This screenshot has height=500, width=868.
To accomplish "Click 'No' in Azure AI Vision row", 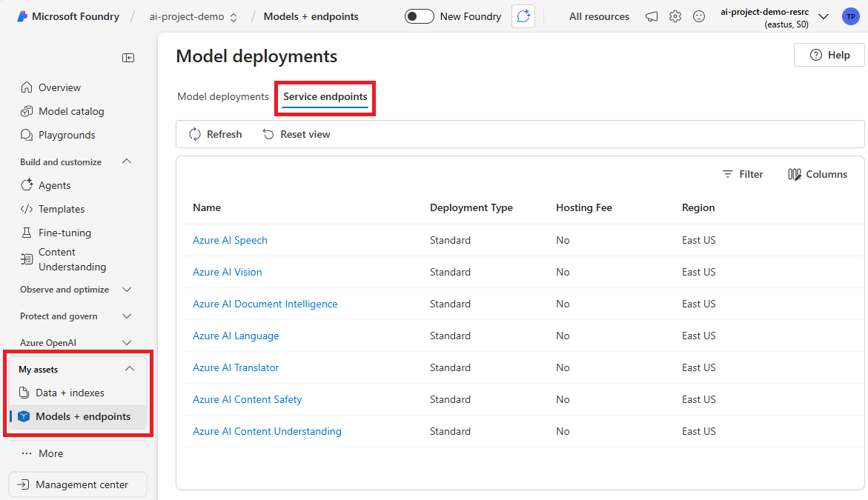I will pos(563,272).
